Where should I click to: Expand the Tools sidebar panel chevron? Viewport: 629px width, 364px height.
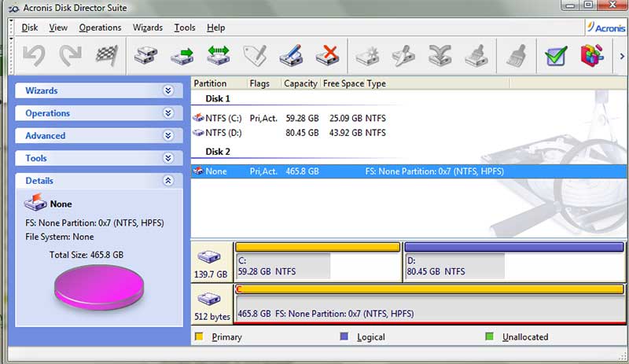pos(168,158)
